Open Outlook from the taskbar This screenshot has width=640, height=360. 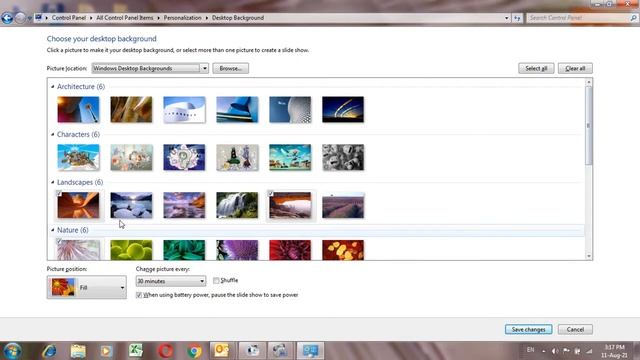[222, 351]
